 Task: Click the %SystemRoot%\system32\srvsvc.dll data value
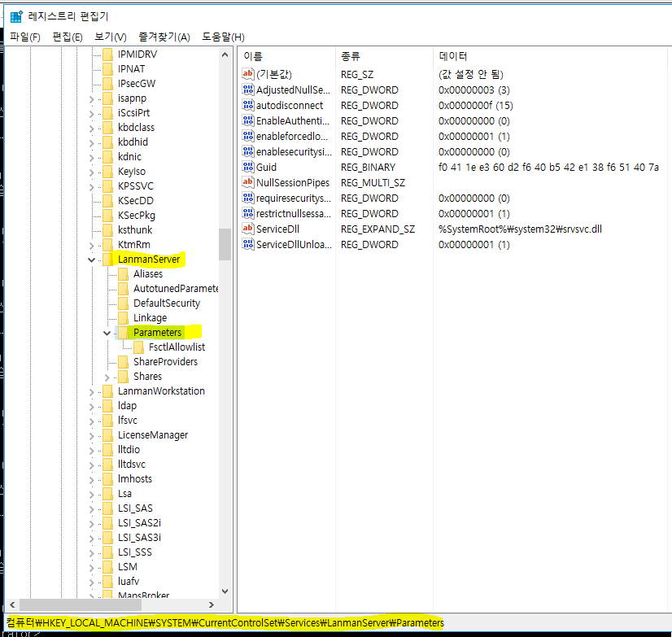(520, 229)
